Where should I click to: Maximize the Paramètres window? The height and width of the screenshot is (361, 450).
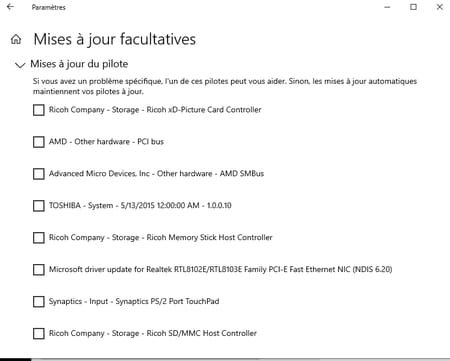413,7
